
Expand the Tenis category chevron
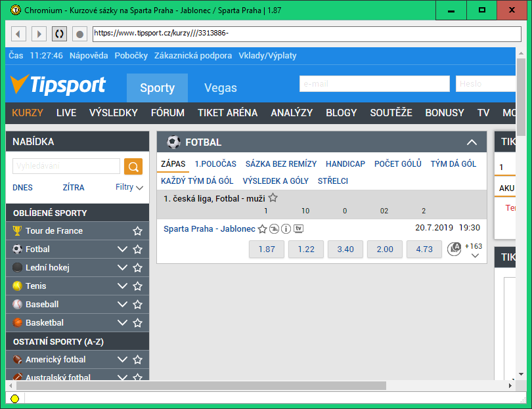pyautogui.click(x=122, y=286)
